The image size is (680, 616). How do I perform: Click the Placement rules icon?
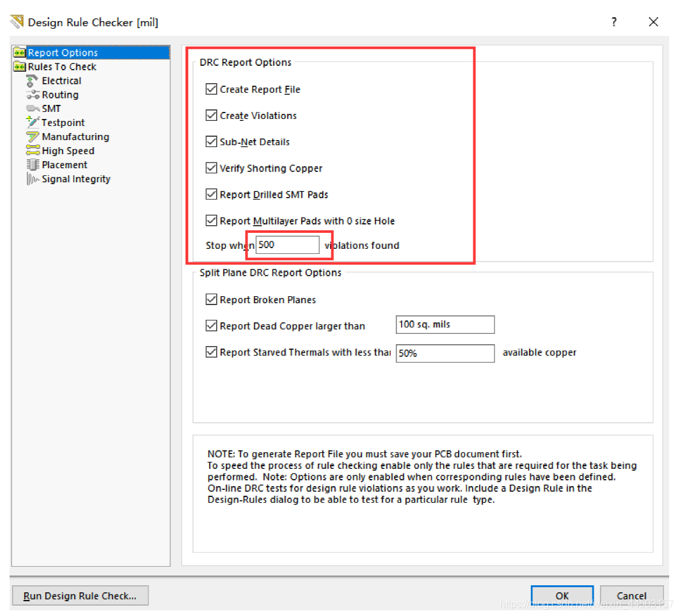pos(32,165)
